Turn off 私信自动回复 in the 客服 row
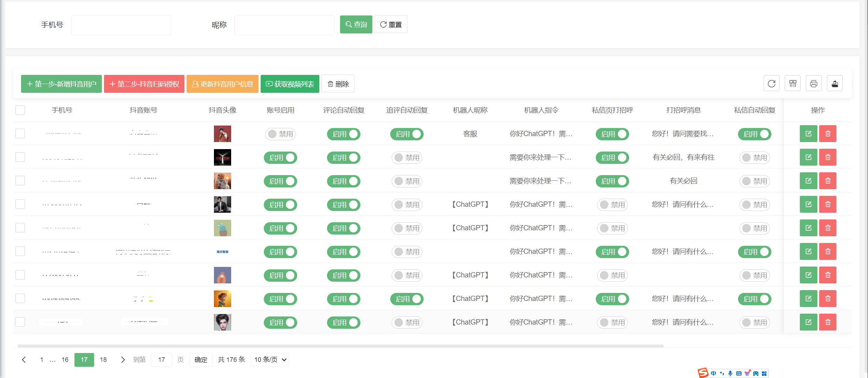 click(755, 134)
